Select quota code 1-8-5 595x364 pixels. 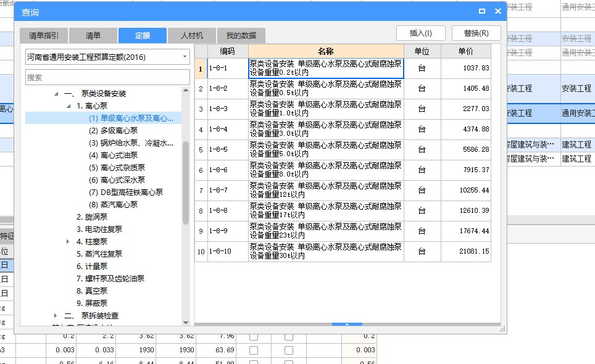pyautogui.click(x=228, y=150)
